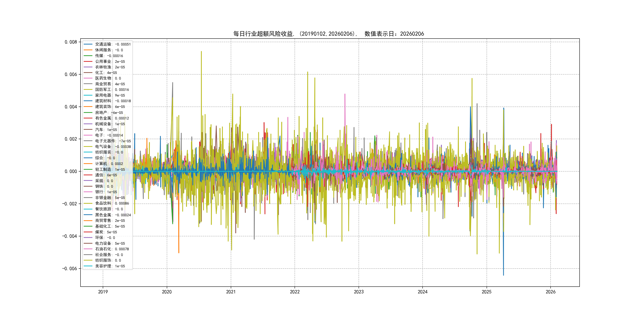
Task: Click the 石油石化 legend color line
Action: [x=88, y=249]
